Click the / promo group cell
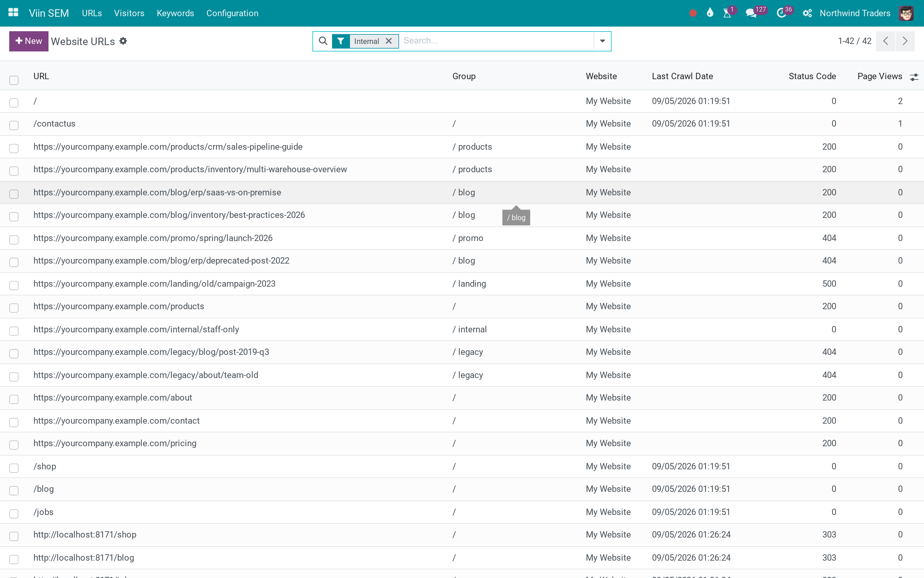The height and width of the screenshot is (578, 924). point(468,238)
